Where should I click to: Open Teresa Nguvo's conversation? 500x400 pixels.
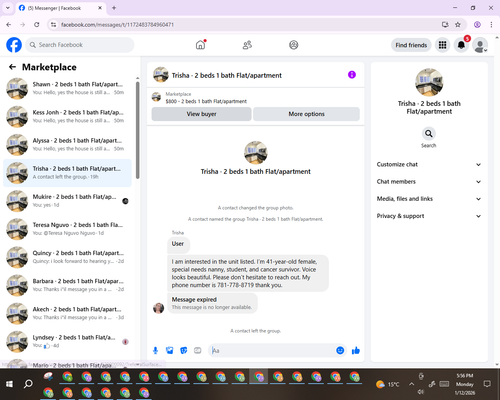67,229
